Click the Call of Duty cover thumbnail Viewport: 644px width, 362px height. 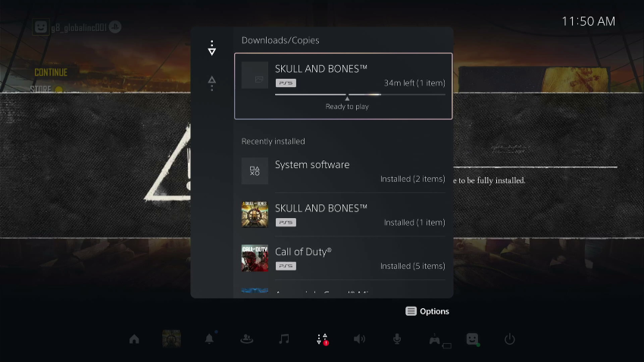pyautogui.click(x=255, y=258)
